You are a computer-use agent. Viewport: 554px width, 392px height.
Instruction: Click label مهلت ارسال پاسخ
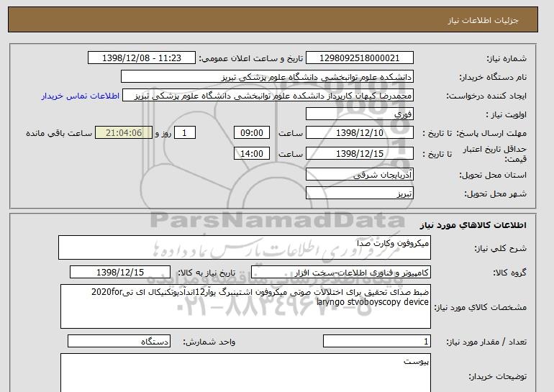(x=491, y=134)
